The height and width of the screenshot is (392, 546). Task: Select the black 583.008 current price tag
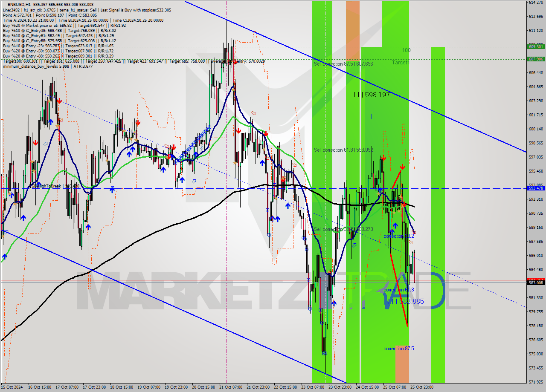click(x=536, y=282)
